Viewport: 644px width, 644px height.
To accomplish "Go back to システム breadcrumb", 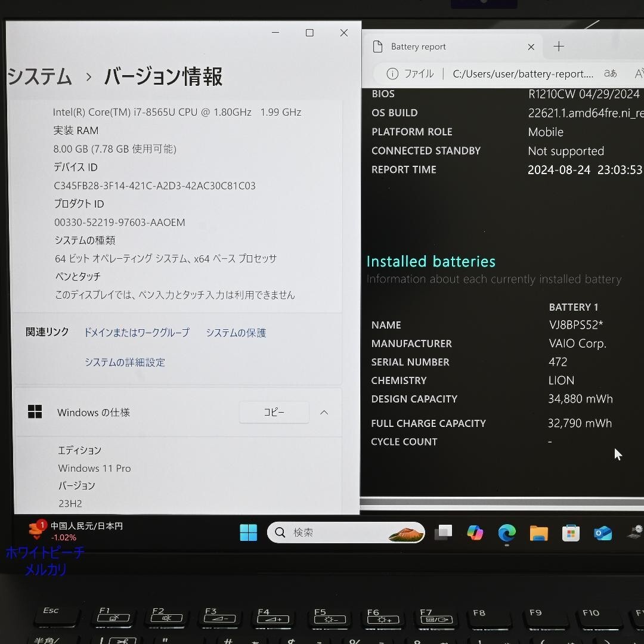I will [x=40, y=77].
